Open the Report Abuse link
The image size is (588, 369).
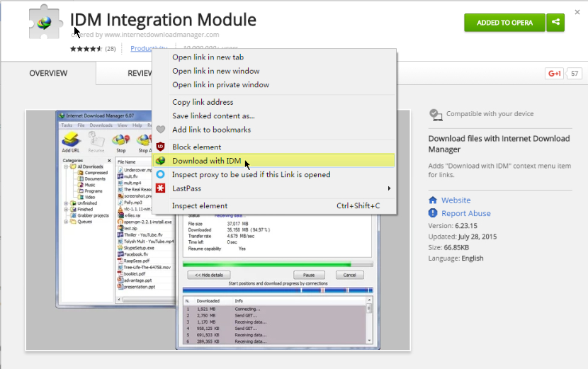(x=465, y=213)
